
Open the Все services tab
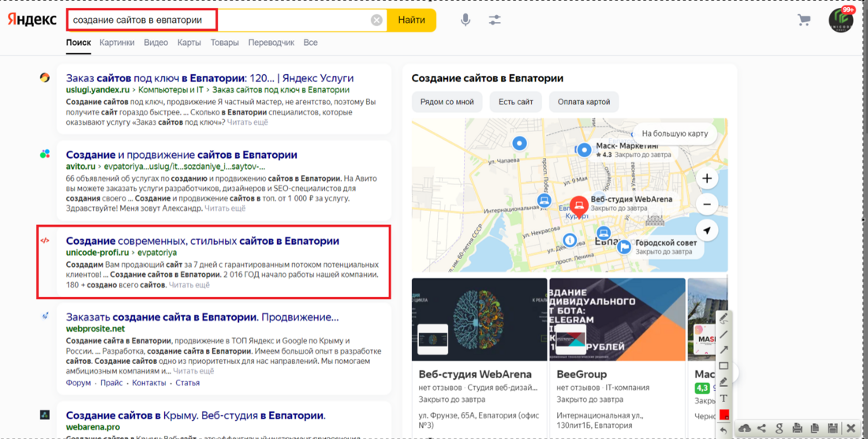tap(311, 43)
